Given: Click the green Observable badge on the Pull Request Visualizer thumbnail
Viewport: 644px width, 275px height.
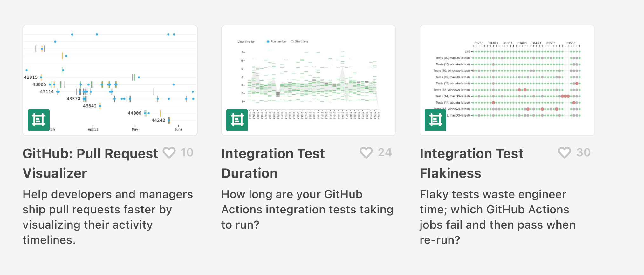Looking at the screenshot, I should pyautogui.click(x=39, y=120).
